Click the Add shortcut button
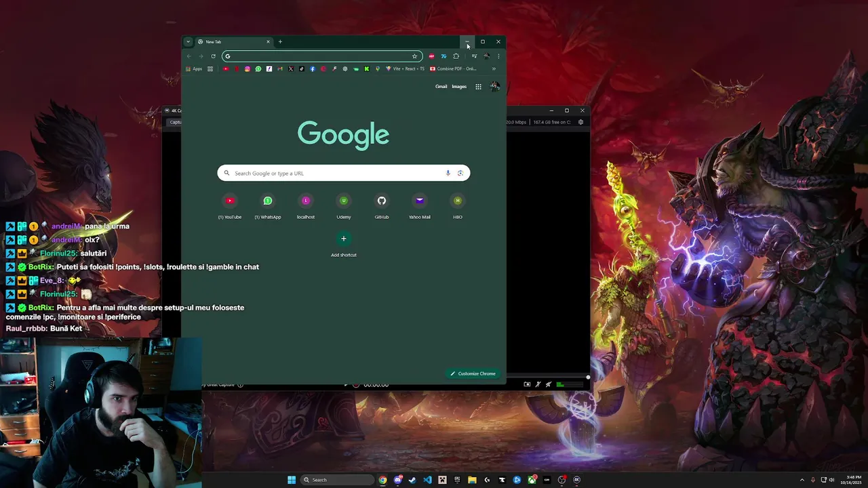The width and height of the screenshot is (868, 488). point(344,244)
